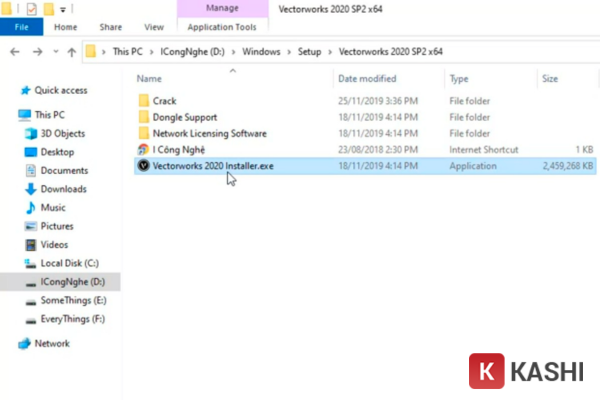Open the Customize Quick Access Toolbar dropdown

coord(63,10)
